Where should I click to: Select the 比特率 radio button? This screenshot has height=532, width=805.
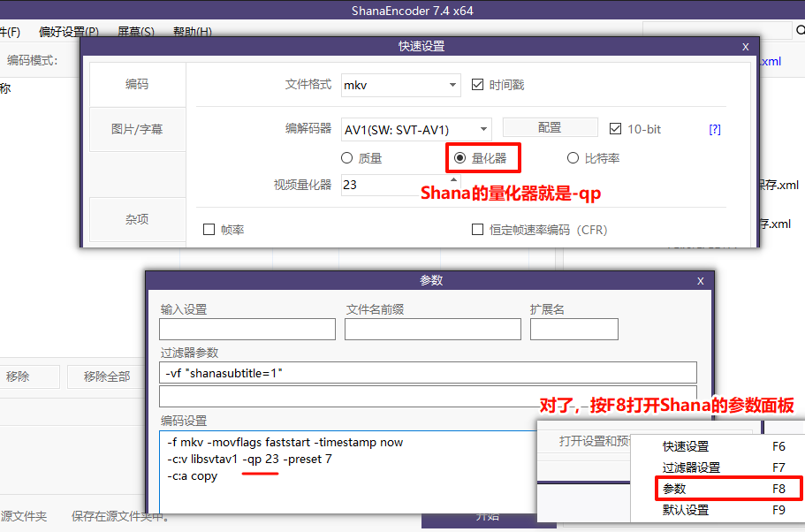[573, 157]
